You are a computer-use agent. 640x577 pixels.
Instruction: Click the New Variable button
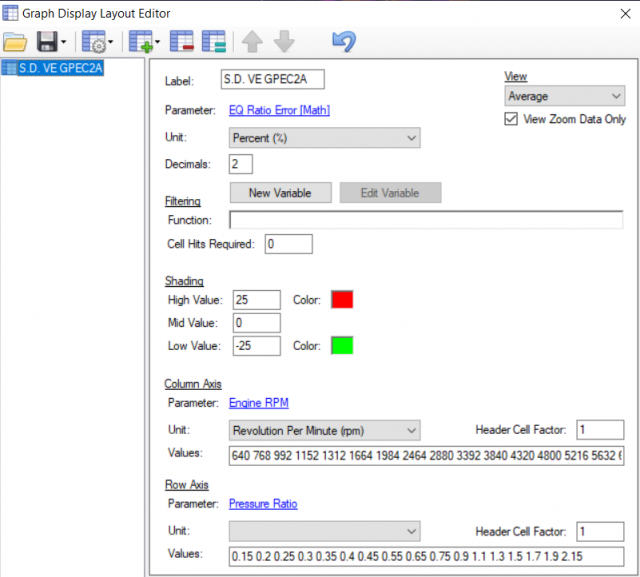279,193
